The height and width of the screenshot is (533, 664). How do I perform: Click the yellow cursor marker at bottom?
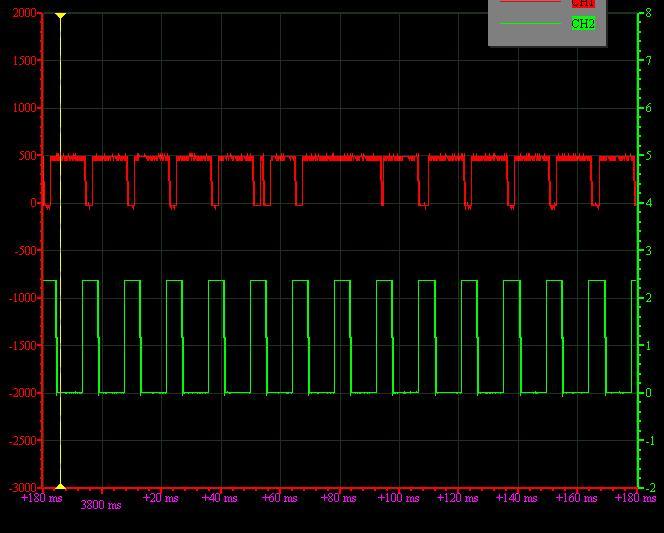coord(61,484)
